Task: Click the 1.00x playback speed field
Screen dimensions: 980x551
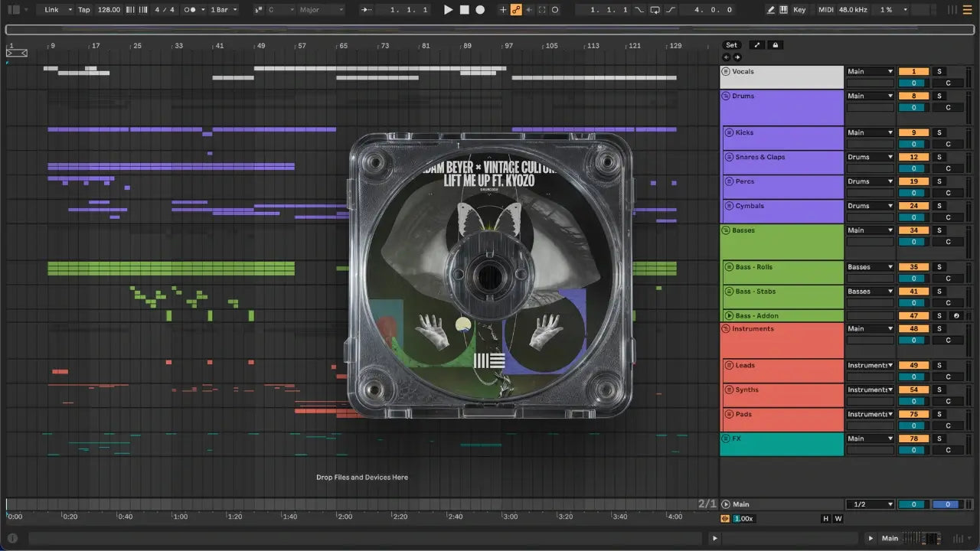Action: pyautogui.click(x=743, y=519)
